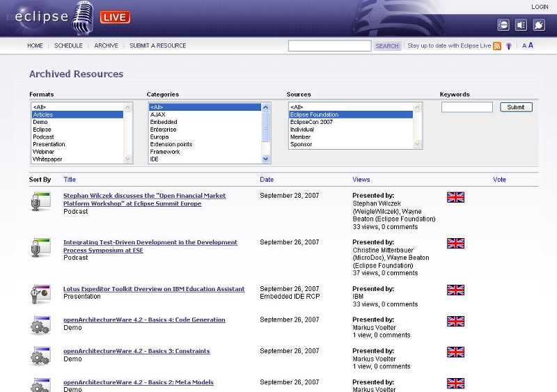The image size is (557, 392).
Task: Open openArchitectureWare Basics 2 Meta Models
Action: [138, 382]
